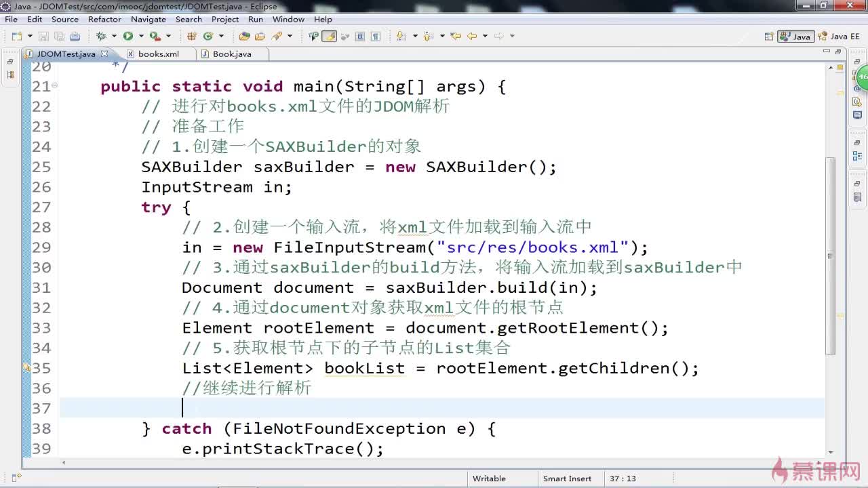Click the New Java Package icon
Viewport: 868px width, 488px height.
192,36
